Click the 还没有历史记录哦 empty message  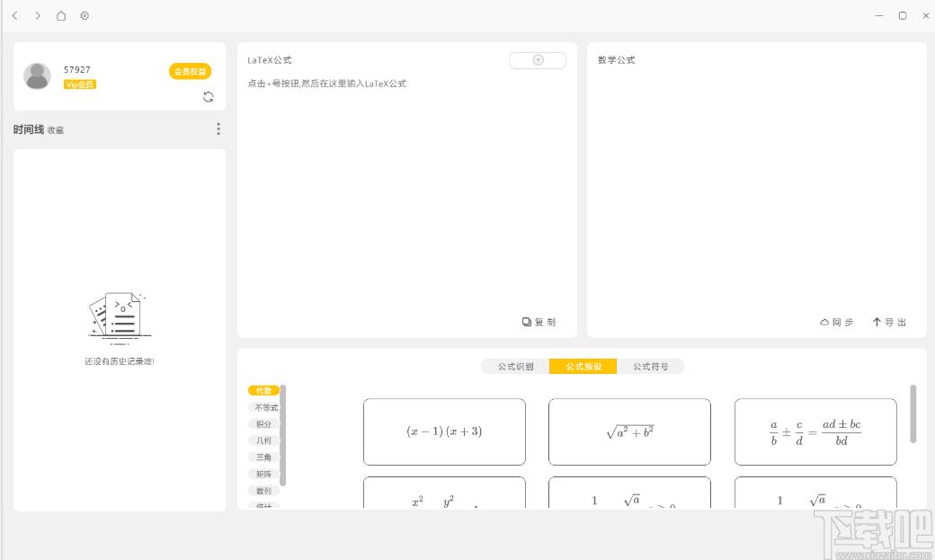pos(120,361)
